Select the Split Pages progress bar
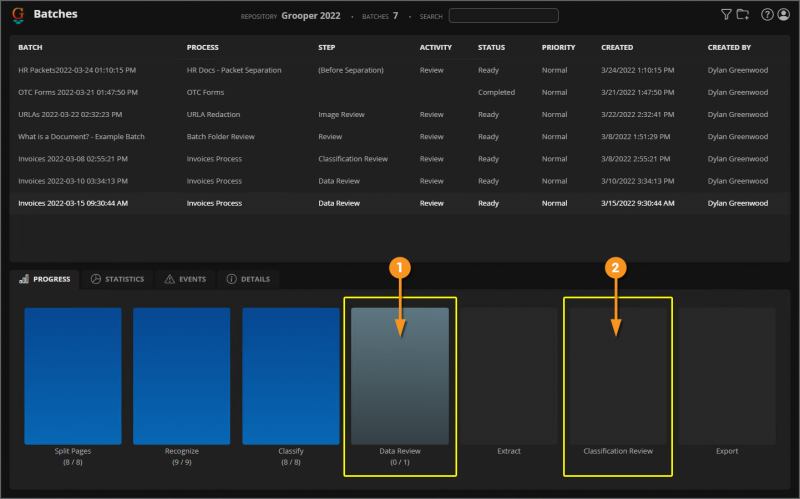Image resolution: width=800 pixels, height=499 pixels. tap(73, 376)
